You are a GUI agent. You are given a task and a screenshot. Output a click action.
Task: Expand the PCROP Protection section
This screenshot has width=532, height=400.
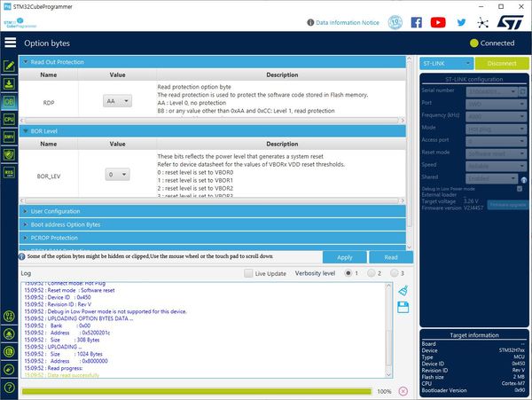pyautogui.click(x=213, y=238)
